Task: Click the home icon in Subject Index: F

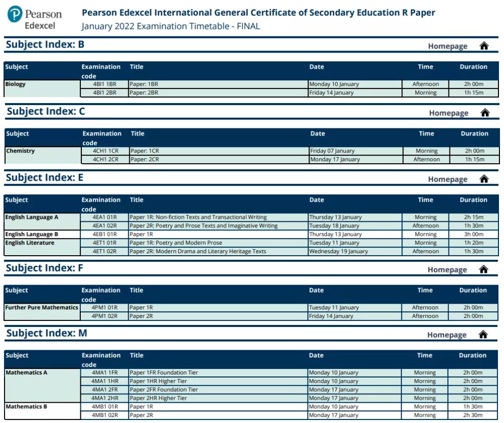Action: [x=483, y=269]
